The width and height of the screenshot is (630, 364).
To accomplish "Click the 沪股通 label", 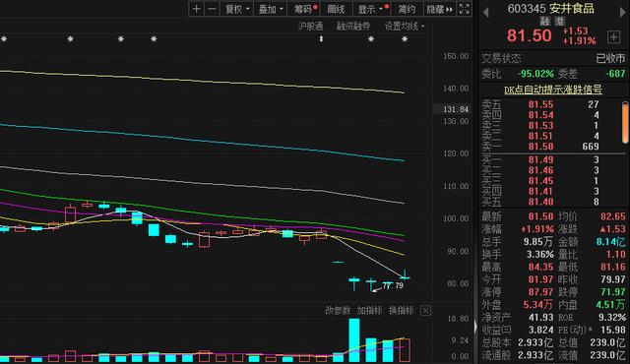I will click(311, 27).
